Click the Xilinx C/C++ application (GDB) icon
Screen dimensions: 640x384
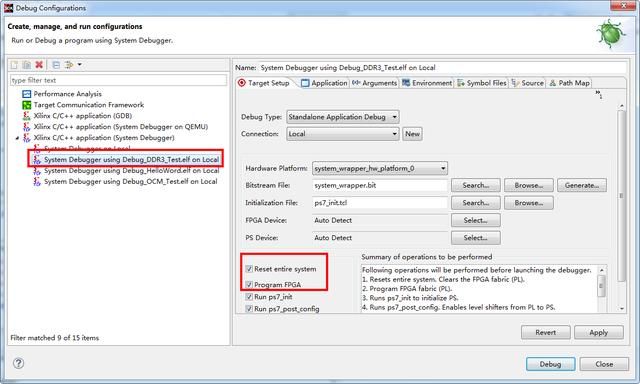27,116
